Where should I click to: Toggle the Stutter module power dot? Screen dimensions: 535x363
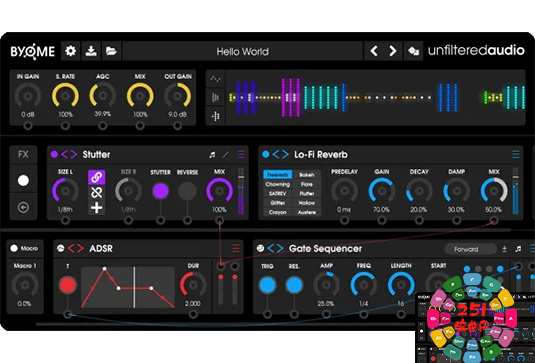54,154
